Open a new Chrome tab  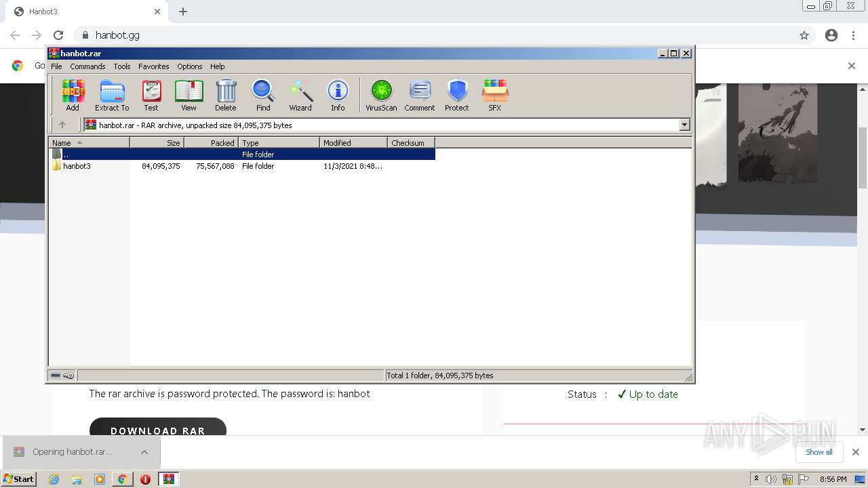click(183, 12)
